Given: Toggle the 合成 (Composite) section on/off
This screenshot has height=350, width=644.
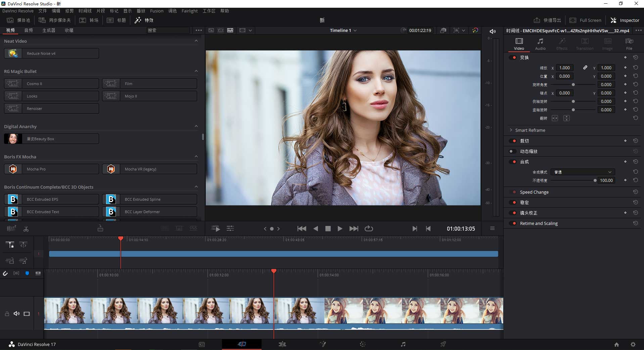Looking at the screenshot, I should tap(513, 162).
